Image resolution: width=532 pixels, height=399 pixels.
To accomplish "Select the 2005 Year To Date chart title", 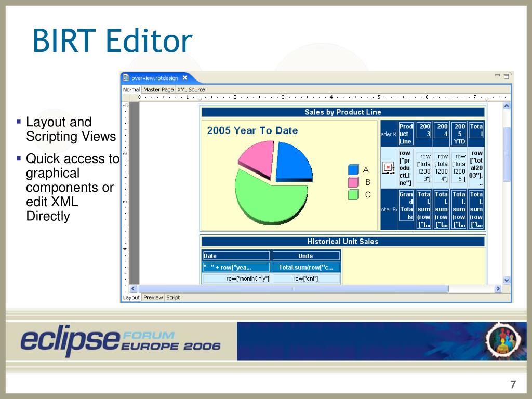I will pos(252,130).
